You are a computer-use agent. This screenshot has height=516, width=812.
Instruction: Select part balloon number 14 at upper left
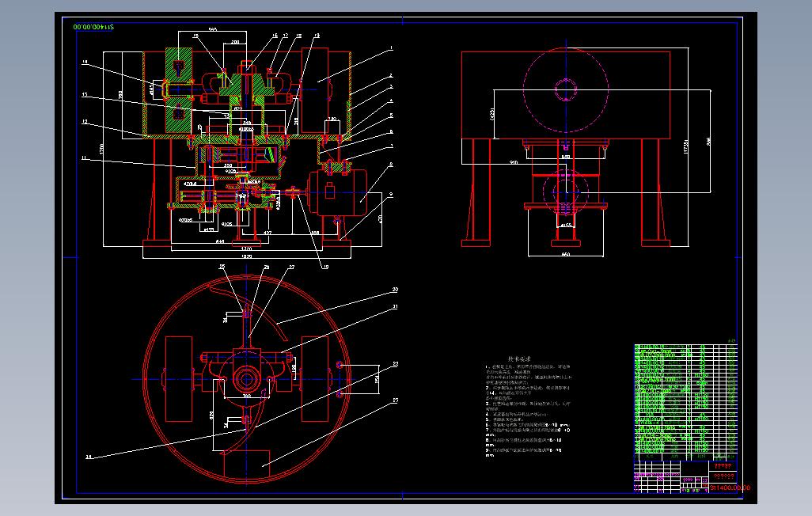coord(84,63)
